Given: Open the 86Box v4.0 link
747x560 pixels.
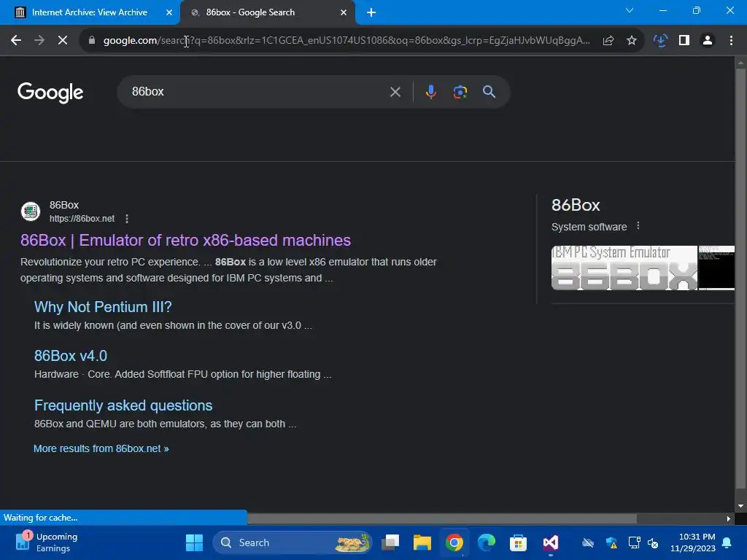Looking at the screenshot, I should (71, 356).
